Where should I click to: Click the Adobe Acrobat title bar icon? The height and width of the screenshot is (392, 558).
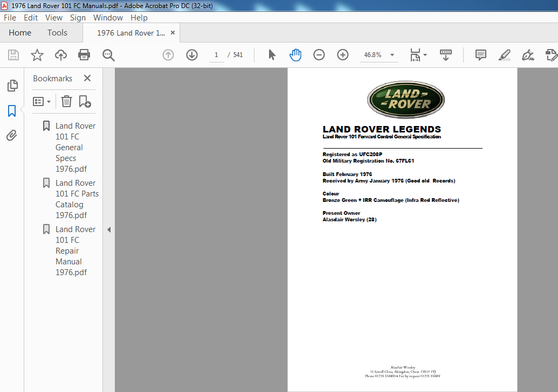[5, 5]
